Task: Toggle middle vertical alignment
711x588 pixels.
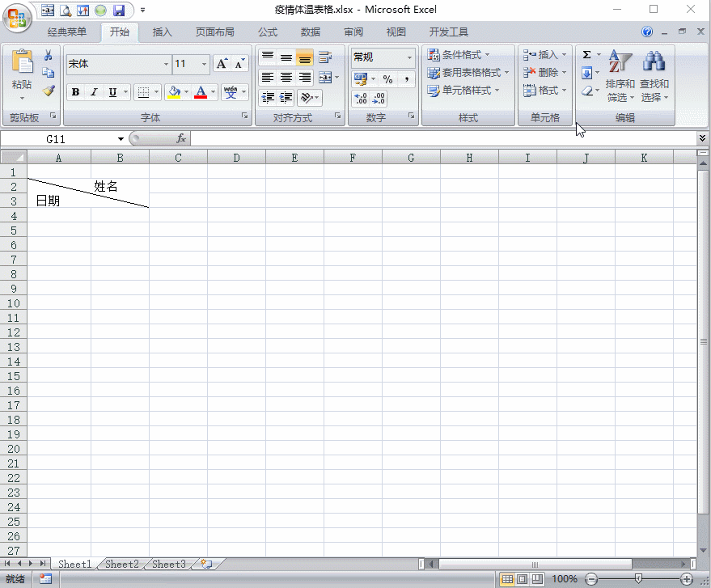Action: pos(286,57)
